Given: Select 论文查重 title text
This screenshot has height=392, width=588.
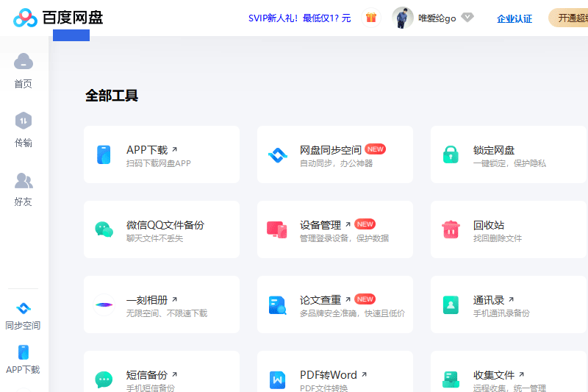Looking at the screenshot, I should coord(320,300).
